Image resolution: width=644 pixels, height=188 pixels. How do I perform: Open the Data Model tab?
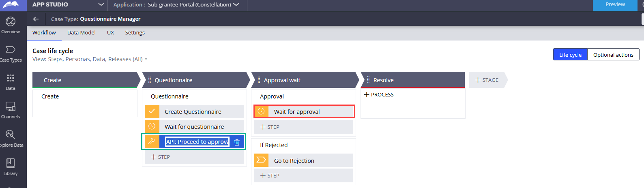point(82,33)
